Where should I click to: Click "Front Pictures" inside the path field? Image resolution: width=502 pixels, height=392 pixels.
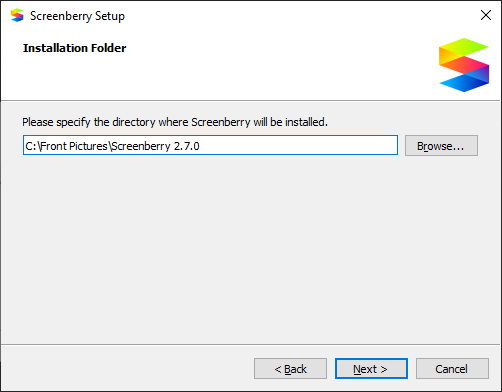click(x=74, y=146)
